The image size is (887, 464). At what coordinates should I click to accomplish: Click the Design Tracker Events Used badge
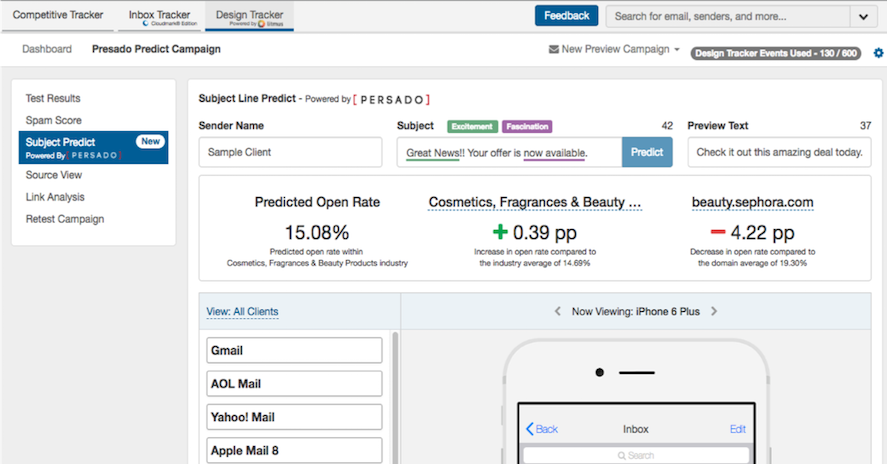(x=776, y=53)
